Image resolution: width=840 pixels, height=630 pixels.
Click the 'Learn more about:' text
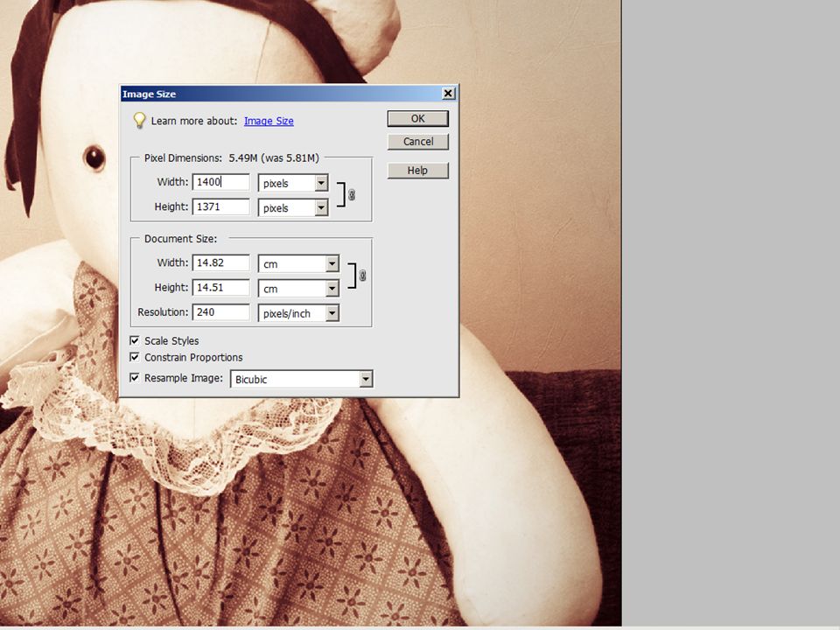[x=194, y=121]
